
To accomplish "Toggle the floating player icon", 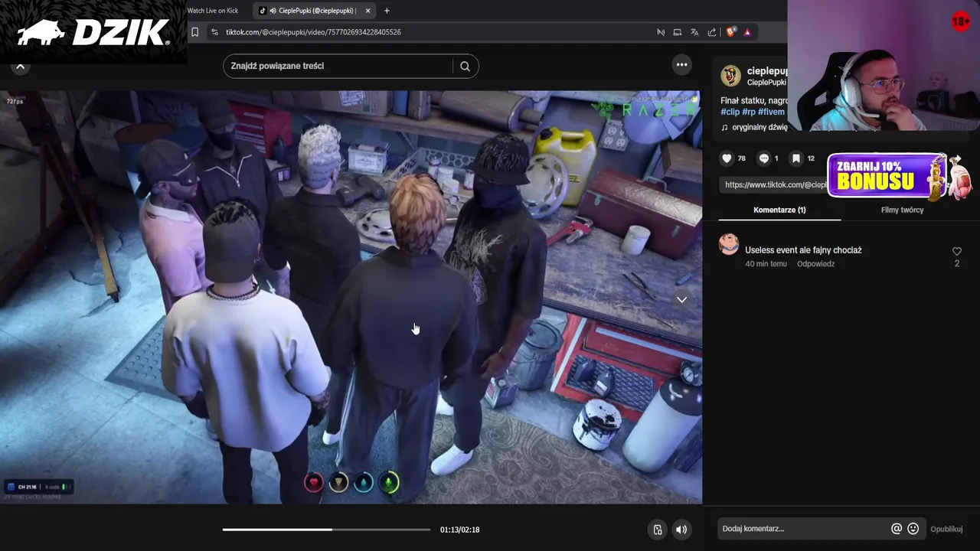I will point(657,530).
